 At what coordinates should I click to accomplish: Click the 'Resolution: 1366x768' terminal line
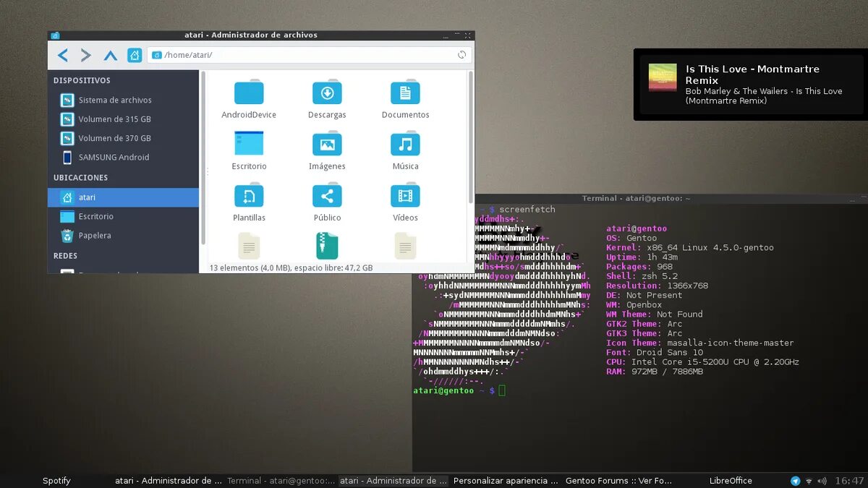pyautogui.click(x=657, y=286)
